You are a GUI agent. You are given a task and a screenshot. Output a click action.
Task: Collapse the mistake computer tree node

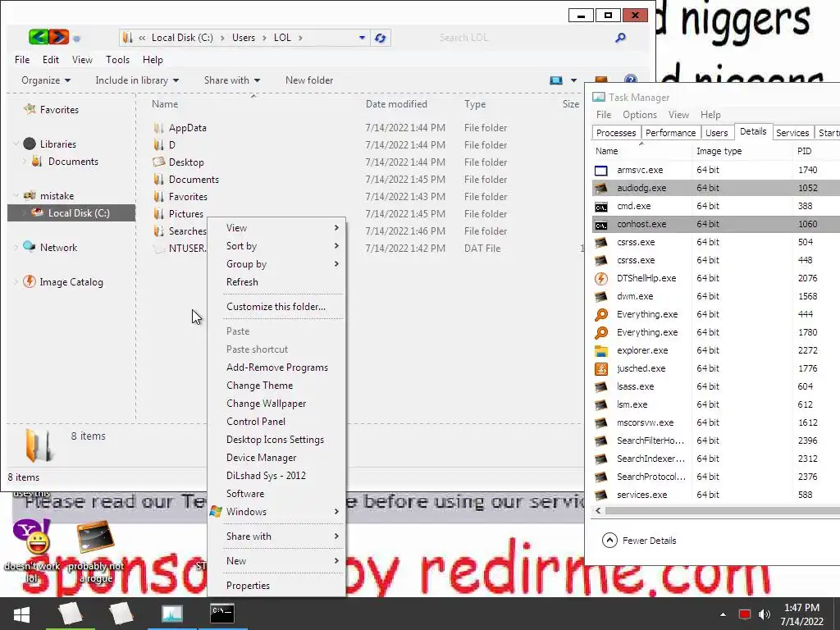pos(16,195)
